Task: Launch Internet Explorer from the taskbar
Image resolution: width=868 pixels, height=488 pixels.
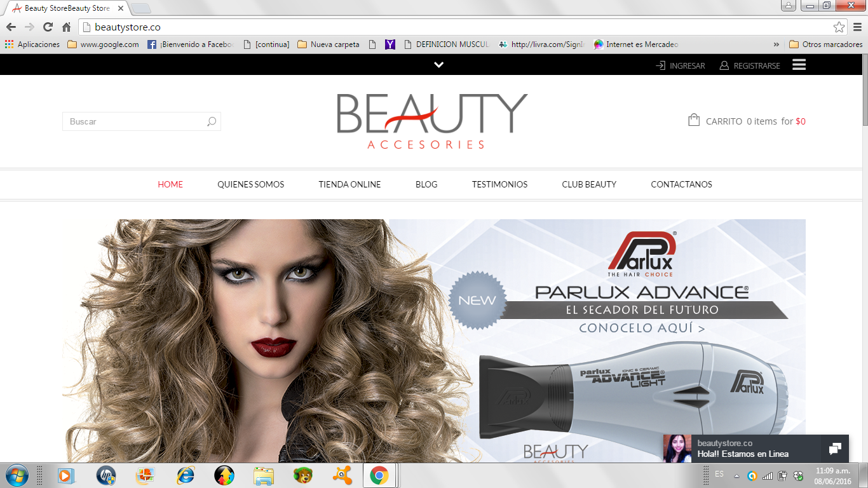Action: click(x=186, y=475)
